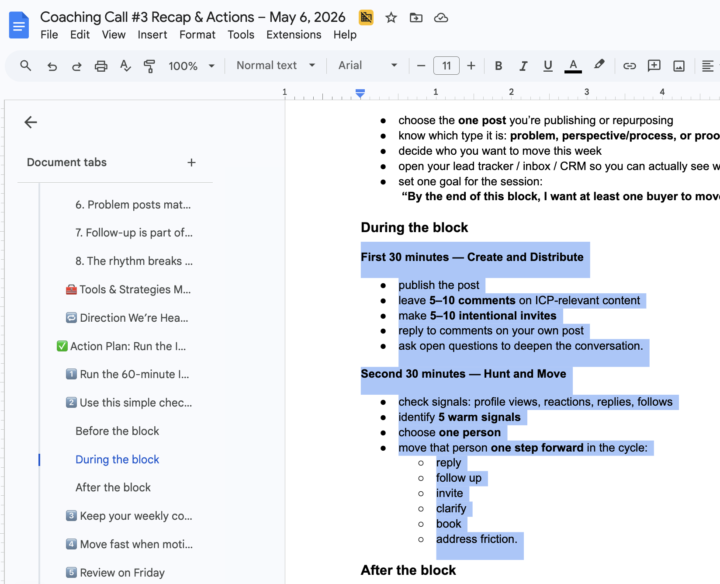Close the document tabs sidebar with back arrow
The height and width of the screenshot is (584, 720).
pyautogui.click(x=31, y=122)
